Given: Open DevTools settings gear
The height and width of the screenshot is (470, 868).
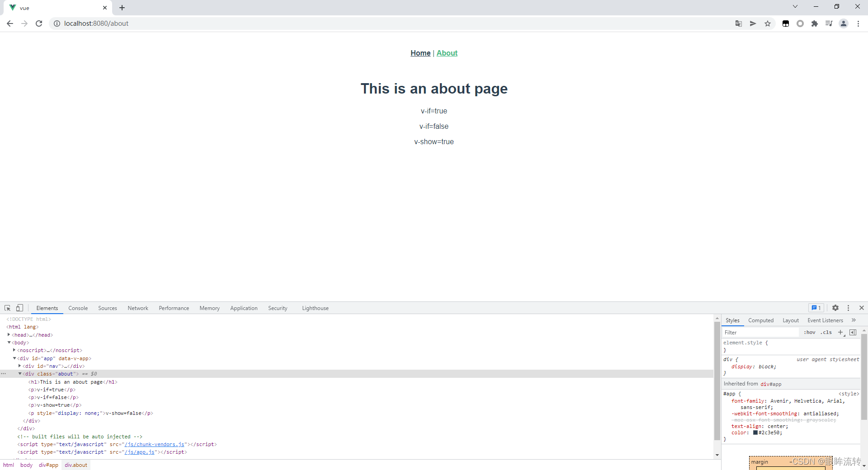Looking at the screenshot, I should [835, 308].
